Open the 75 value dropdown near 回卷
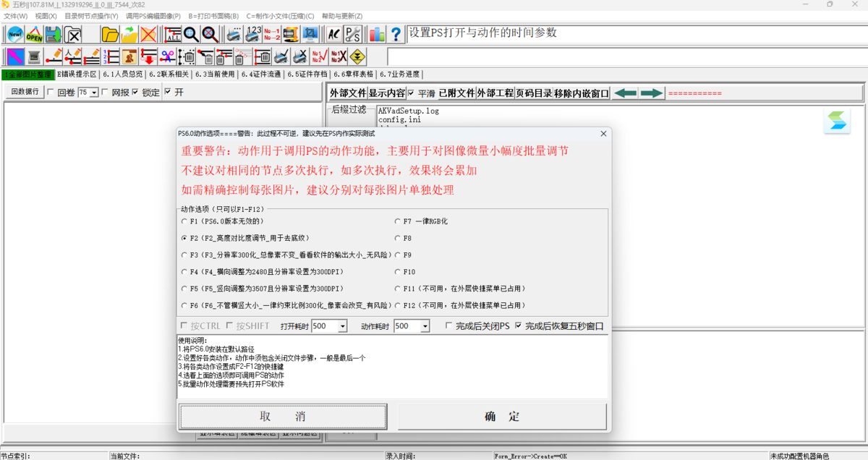868x460 pixels. (x=95, y=92)
